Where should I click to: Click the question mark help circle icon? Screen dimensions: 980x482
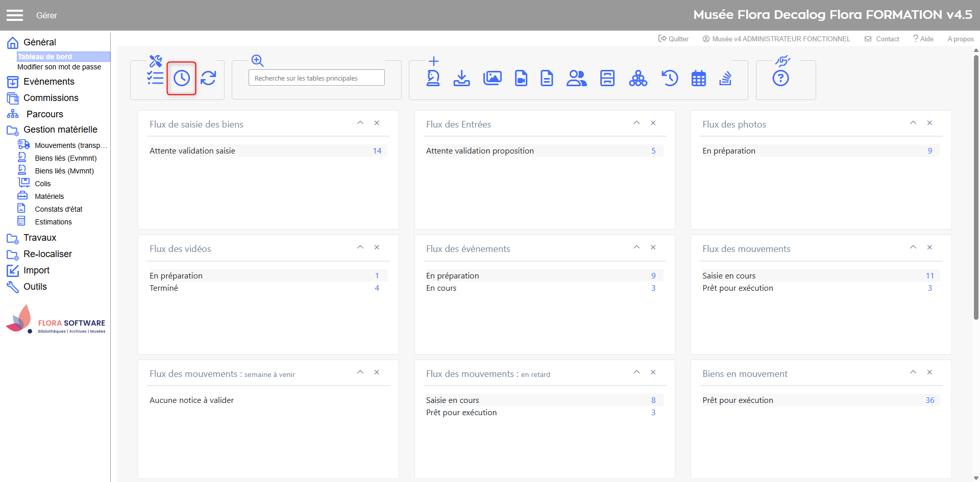tap(780, 79)
